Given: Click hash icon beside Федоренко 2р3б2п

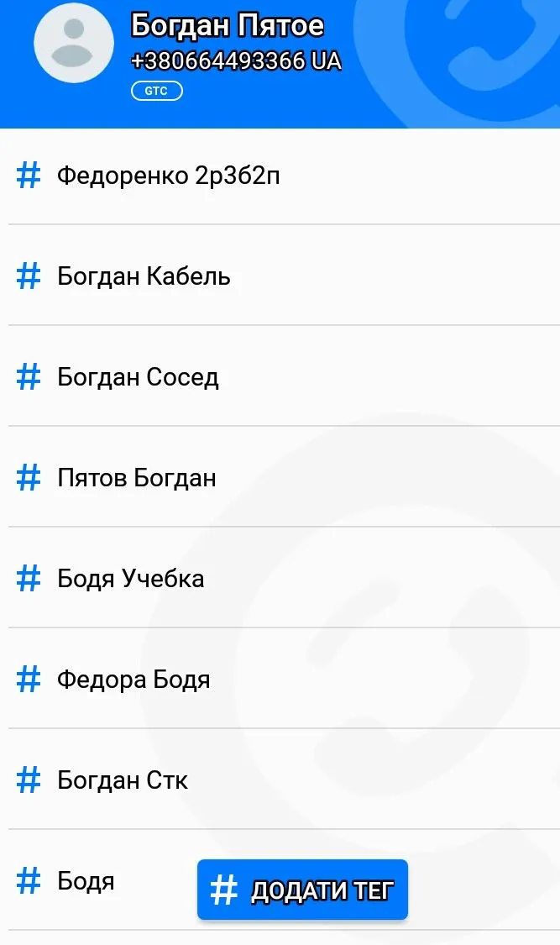Looking at the screenshot, I should (x=29, y=176).
